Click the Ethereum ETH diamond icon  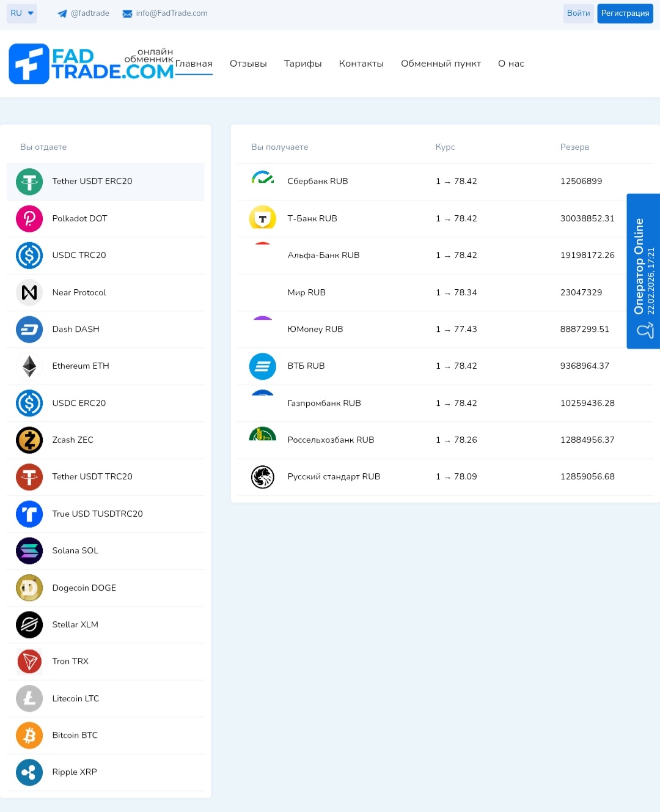pyautogui.click(x=29, y=366)
